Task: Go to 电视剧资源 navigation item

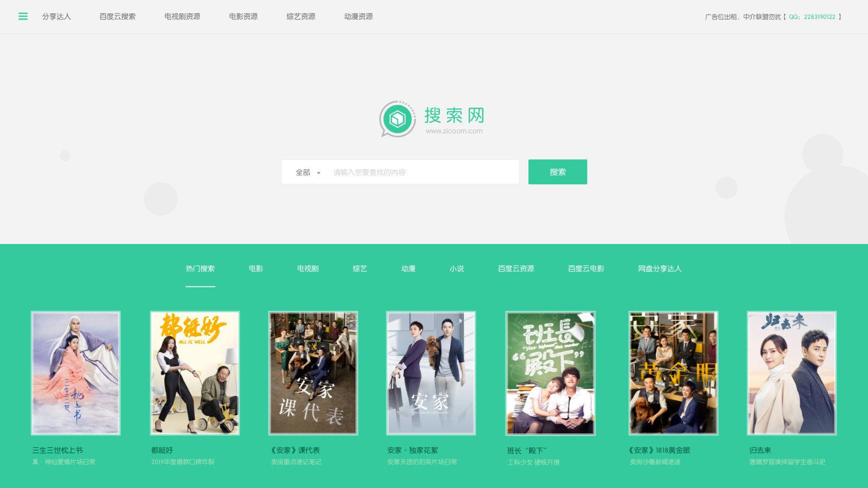Action: point(182,16)
